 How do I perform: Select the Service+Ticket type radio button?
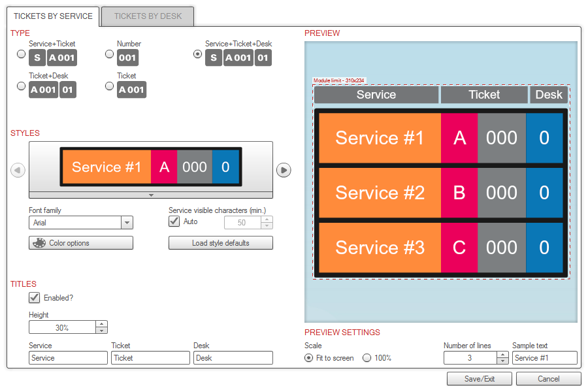click(x=22, y=54)
